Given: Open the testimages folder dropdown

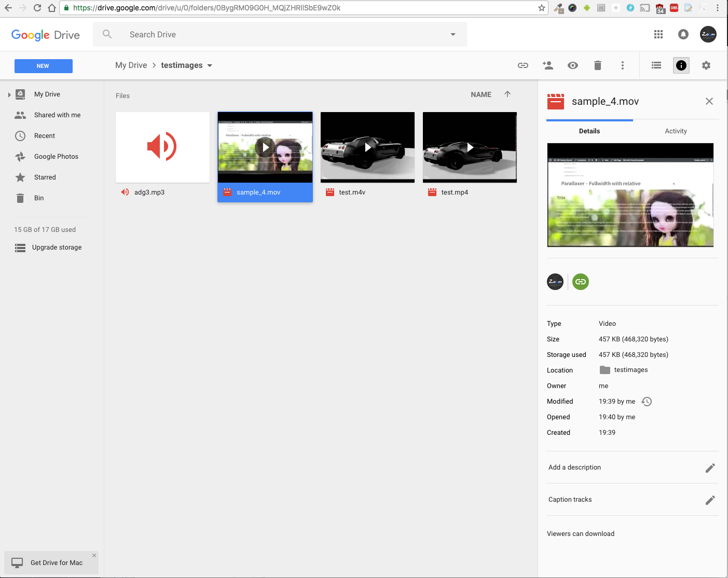Looking at the screenshot, I should coord(210,66).
